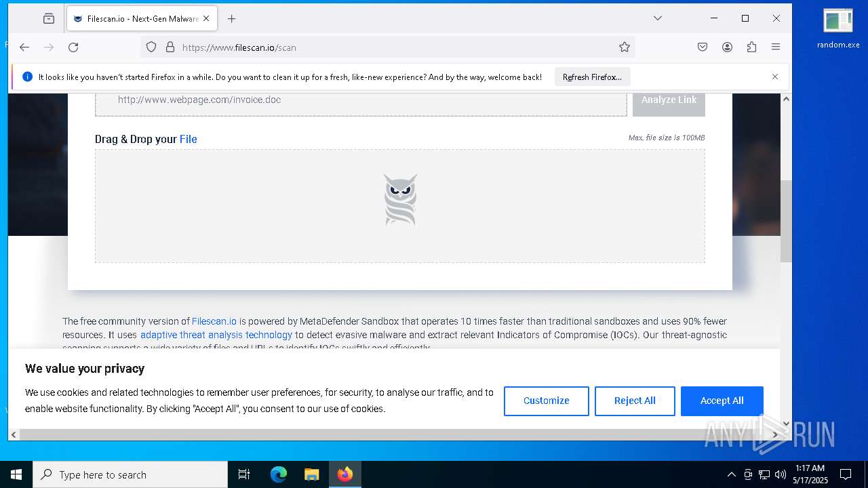Click Reject All cookies
Screen dimensions: 868x488
click(635, 401)
